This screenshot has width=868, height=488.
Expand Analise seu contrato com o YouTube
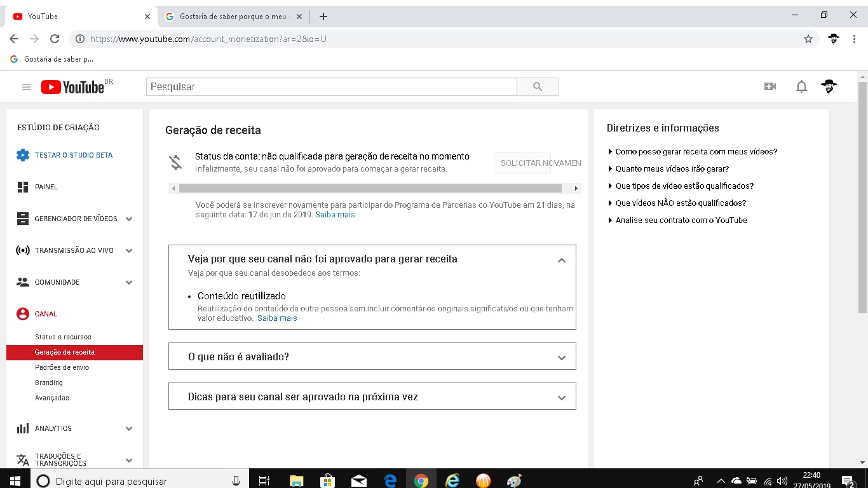[677, 220]
